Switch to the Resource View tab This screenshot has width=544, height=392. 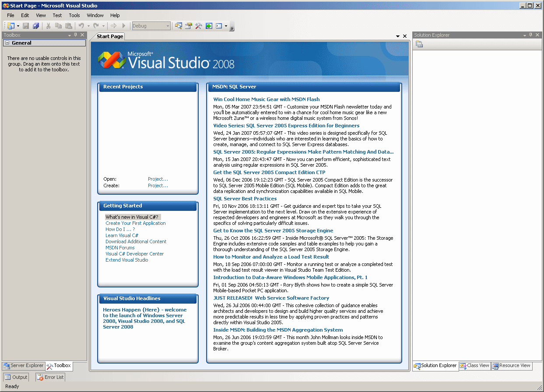(511, 366)
